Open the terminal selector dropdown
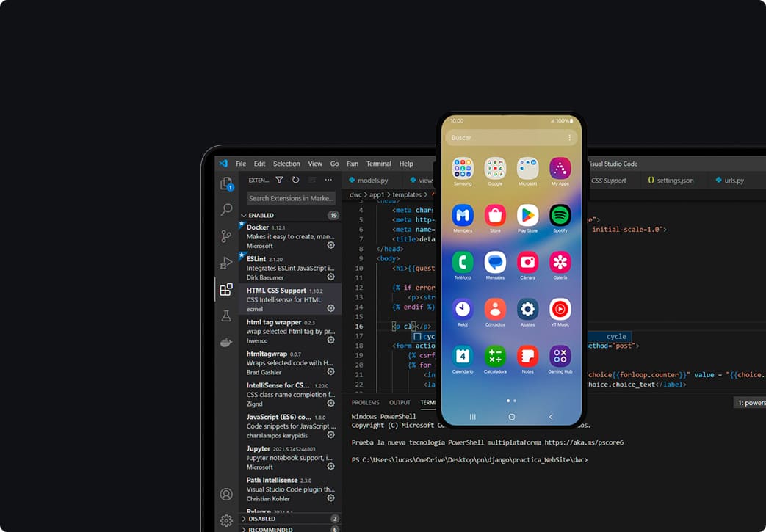Viewport: 766px width, 532px height. pos(749,402)
